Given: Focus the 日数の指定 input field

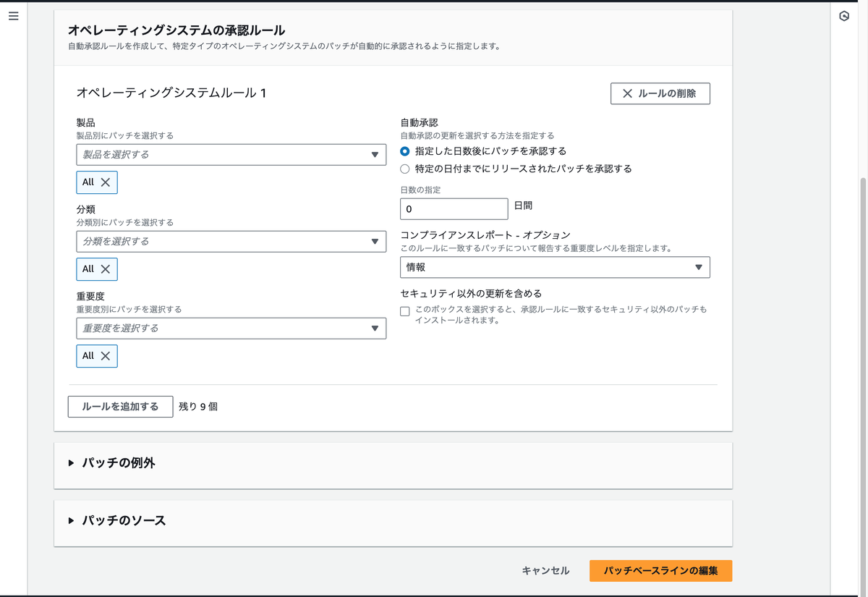Looking at the screenshot, I should point(454,209).
